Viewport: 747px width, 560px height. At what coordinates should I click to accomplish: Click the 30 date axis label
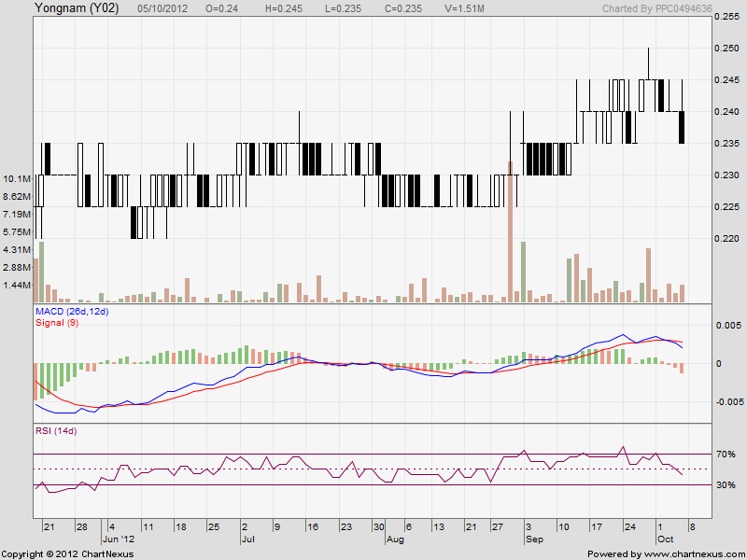click(x=379, y=527)
